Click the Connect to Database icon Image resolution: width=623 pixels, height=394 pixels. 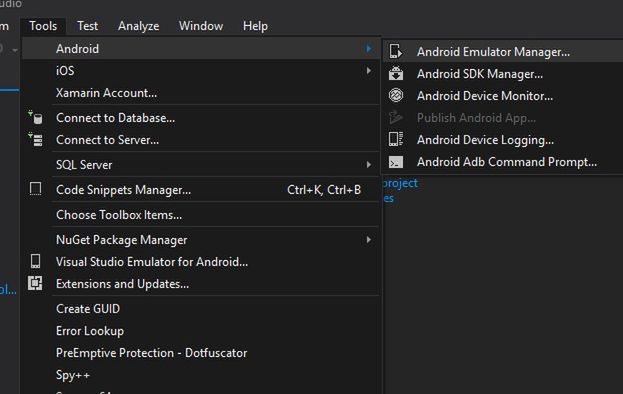35,118
